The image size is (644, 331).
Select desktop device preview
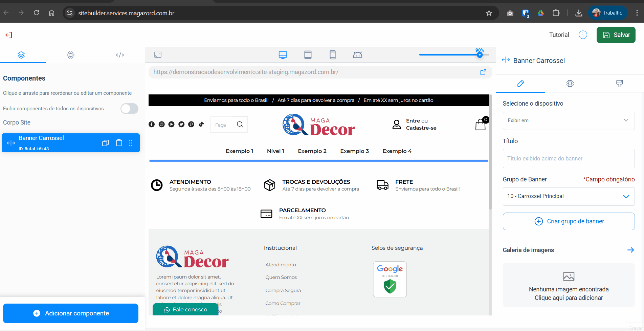click(x=283, y=55)
